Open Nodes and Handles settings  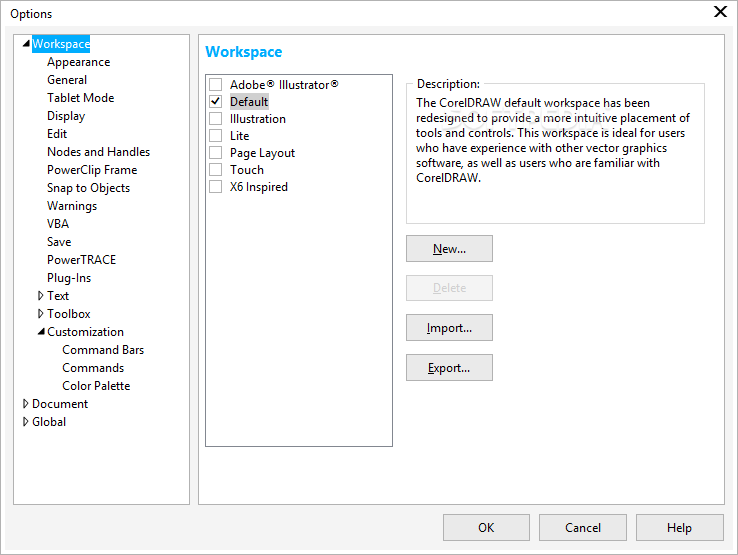point(98,152)
